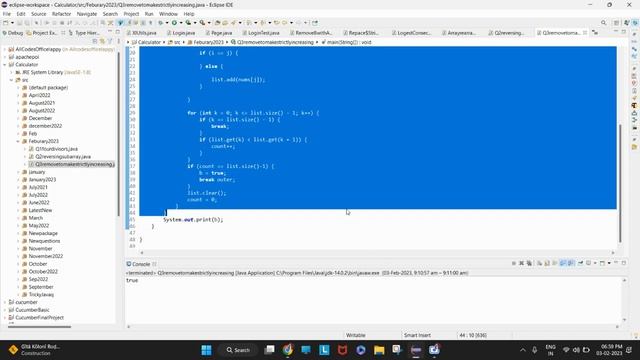Switch to the Login.java editor tab
Viewport: 640px width, 360px height.
coord(180,33)
